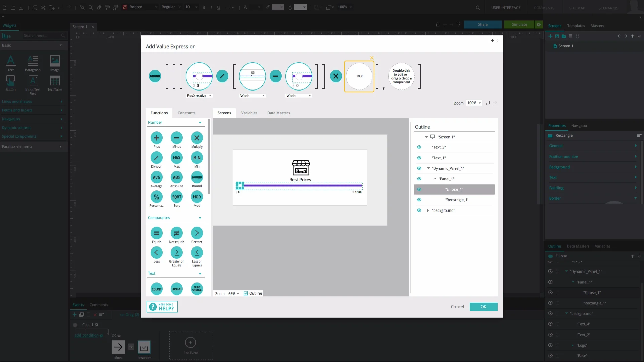The image size is (644, 362).
Task: Select the Not equals comparator
Action: tap(176, 234)
